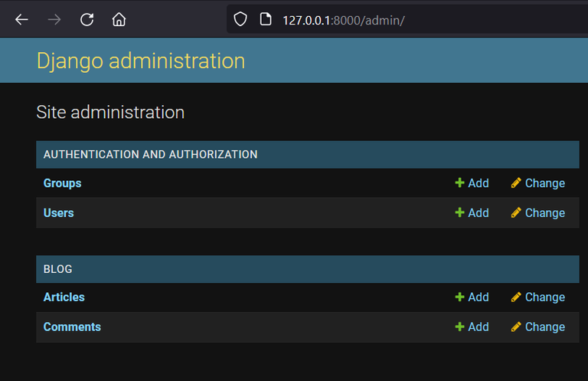Viewport: 588px width, 381px height.
Task: Open the Blog app section
Action: click(x=57, y=269)
